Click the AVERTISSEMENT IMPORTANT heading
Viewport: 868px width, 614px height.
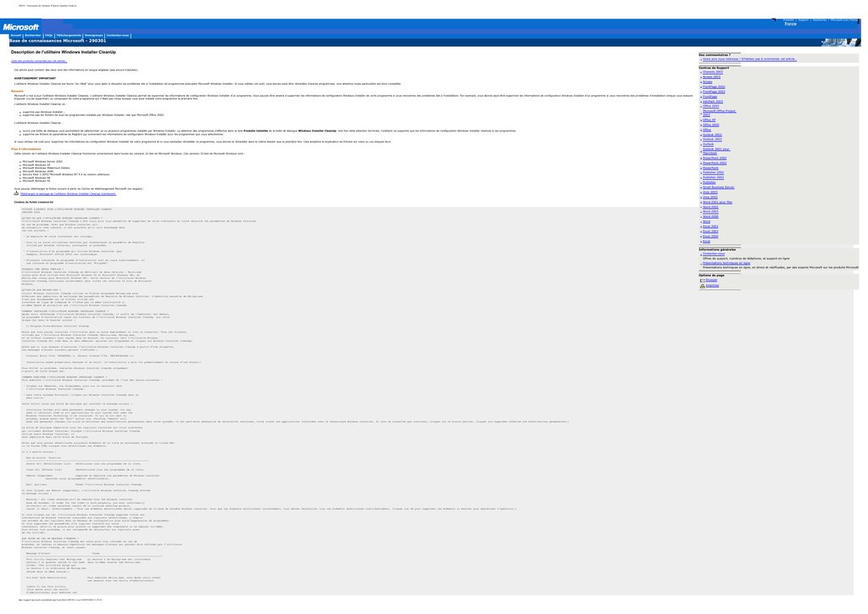click(x=35, y=79)
